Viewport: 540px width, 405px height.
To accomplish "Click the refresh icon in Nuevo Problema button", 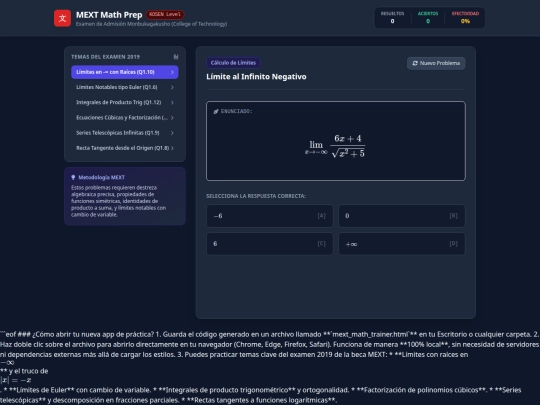I will tap(415, 63).
